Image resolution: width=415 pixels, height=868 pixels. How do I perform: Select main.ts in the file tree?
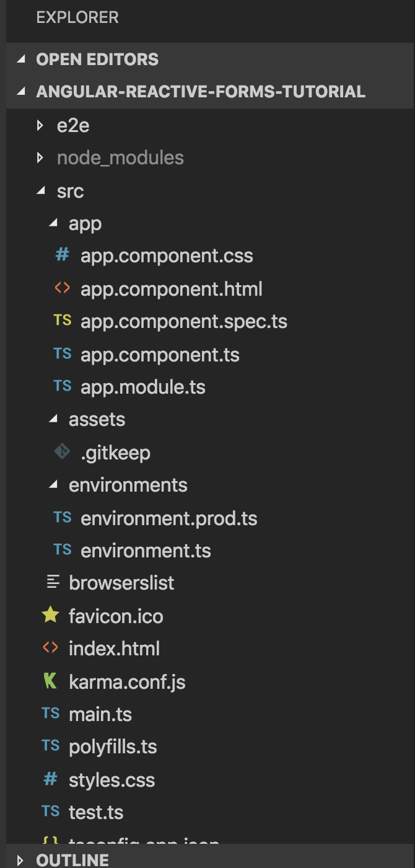point(100,714)
